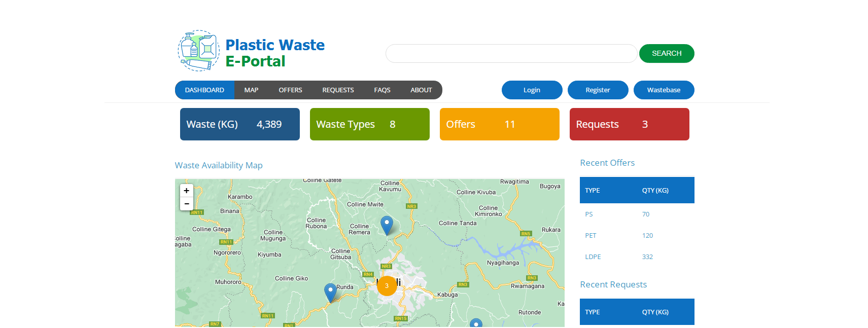868x328 pixels.
Task: Click the Colline Gitega map label
Action: [x=211, y=229]
